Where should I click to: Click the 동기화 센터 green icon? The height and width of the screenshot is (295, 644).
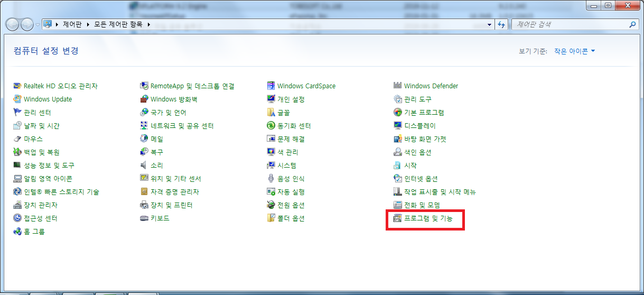pyautogui.click(x=271, y=125)
